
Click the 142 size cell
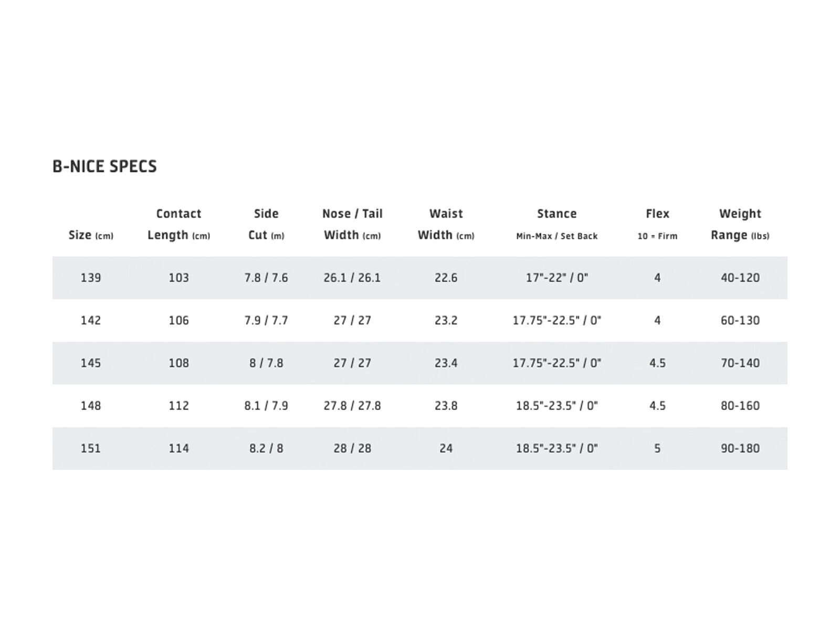click(91, 320)
